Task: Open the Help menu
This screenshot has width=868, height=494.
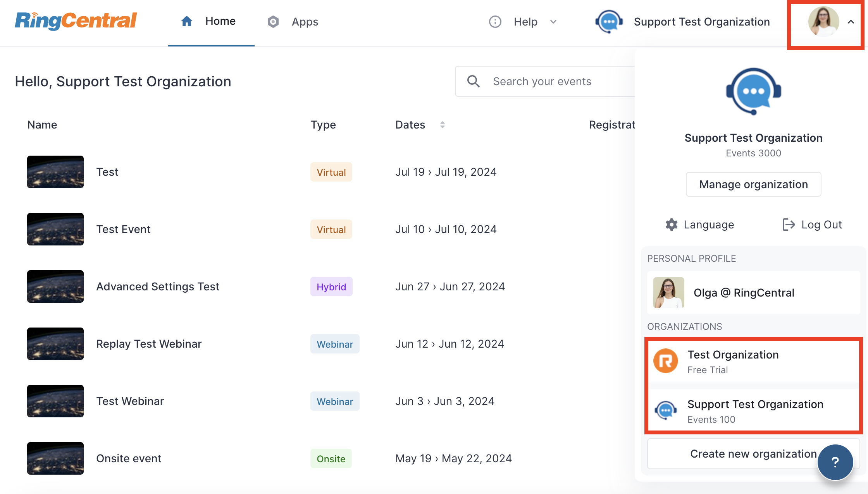Action: click(x=523, y=22)
